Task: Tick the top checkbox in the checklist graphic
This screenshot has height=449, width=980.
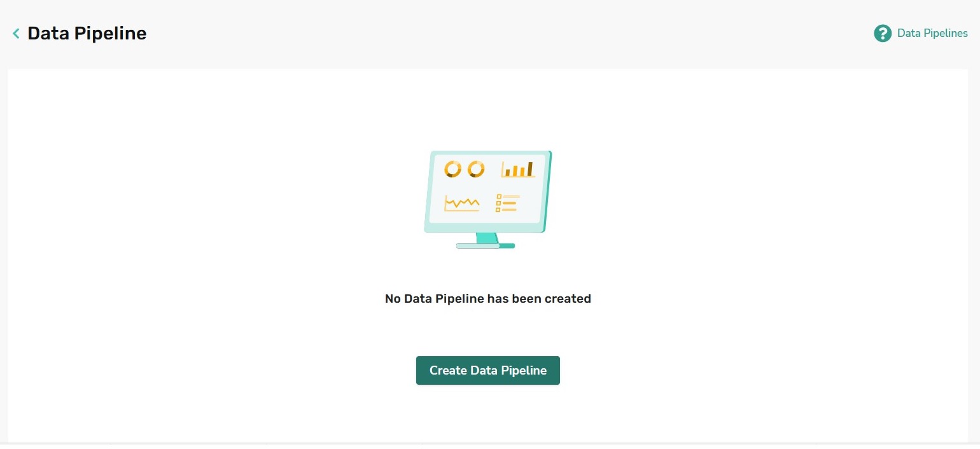Action: [499, 197]
